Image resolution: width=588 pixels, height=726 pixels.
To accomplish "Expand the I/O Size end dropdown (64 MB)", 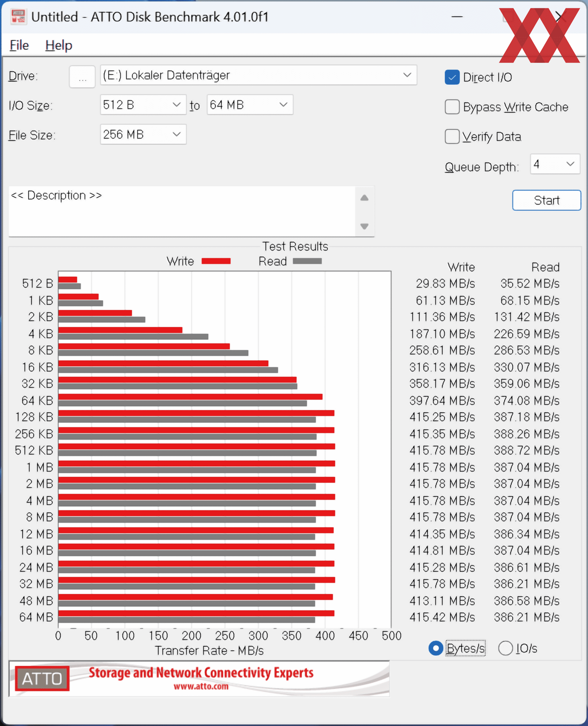I will tap(250, 105).
